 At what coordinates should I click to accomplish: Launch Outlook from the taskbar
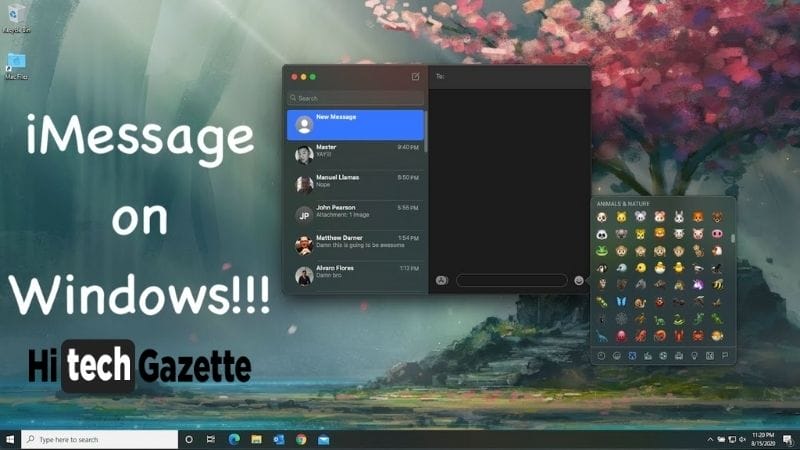(279, 439)
